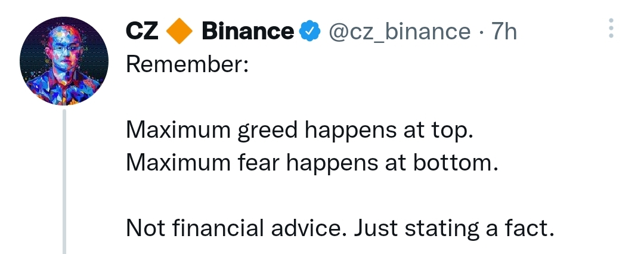Click the word "bottom" in the tweet

(x=452, y=163)
